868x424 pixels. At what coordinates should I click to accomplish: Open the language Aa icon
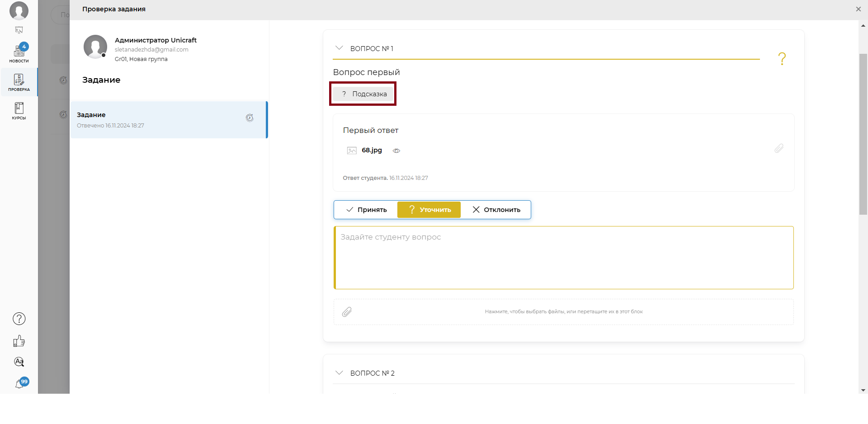click(x=19, y=362)
